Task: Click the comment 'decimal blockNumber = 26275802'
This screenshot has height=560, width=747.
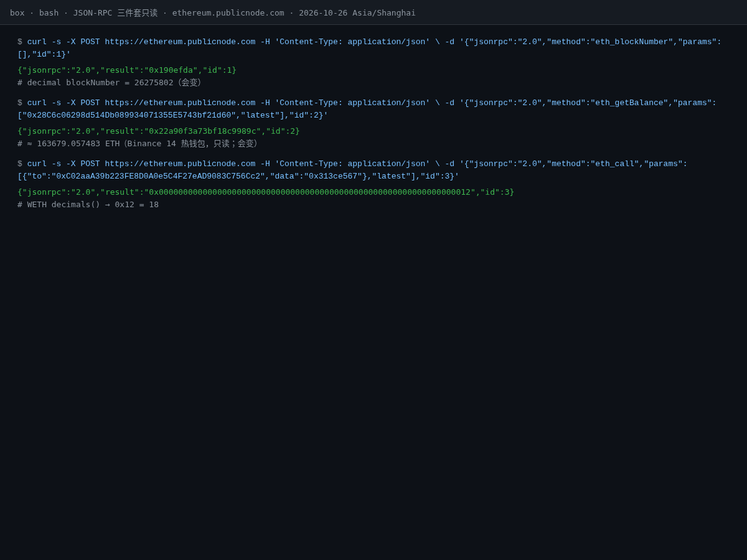Action: pyautogui.click(x=110, y=83)
